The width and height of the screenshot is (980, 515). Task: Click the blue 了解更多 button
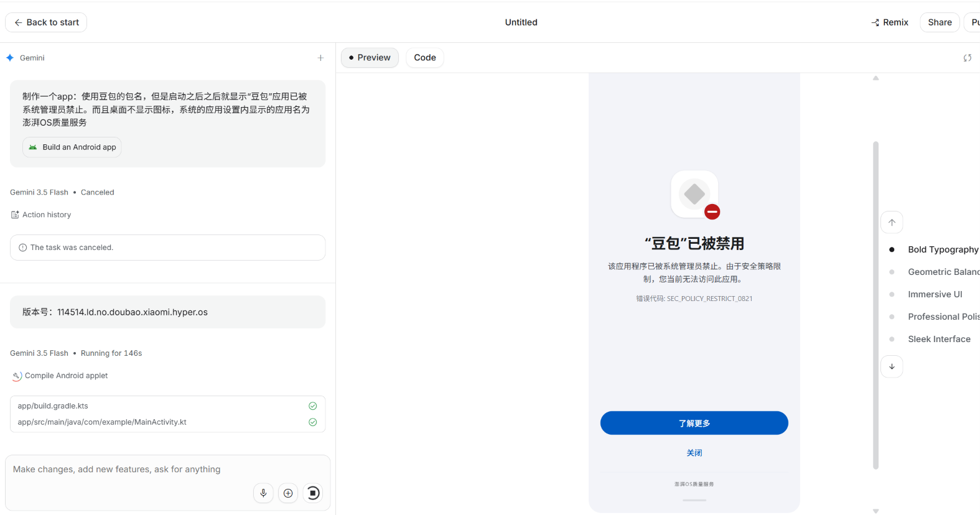tap(694, 423)
